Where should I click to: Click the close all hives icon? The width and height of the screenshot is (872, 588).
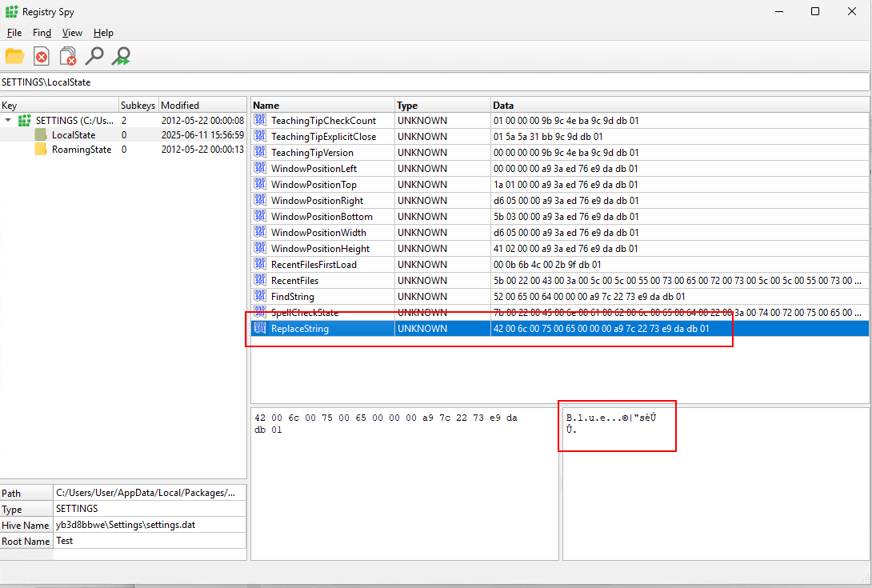68,56
